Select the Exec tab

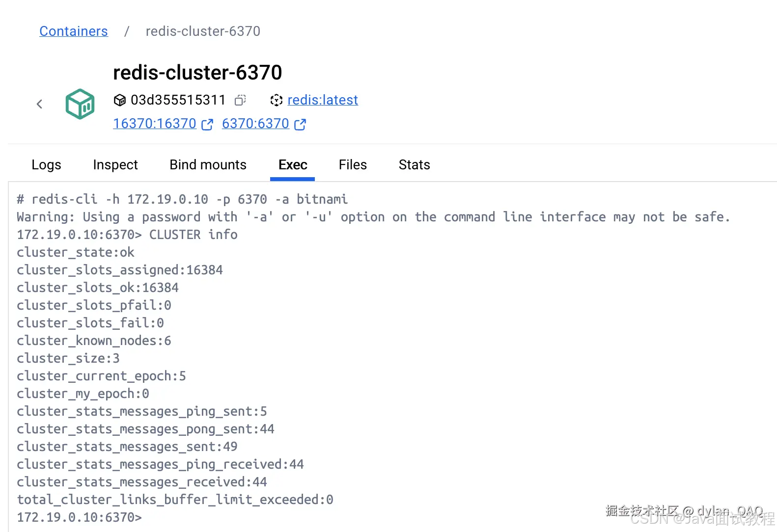tap(293, 165)
